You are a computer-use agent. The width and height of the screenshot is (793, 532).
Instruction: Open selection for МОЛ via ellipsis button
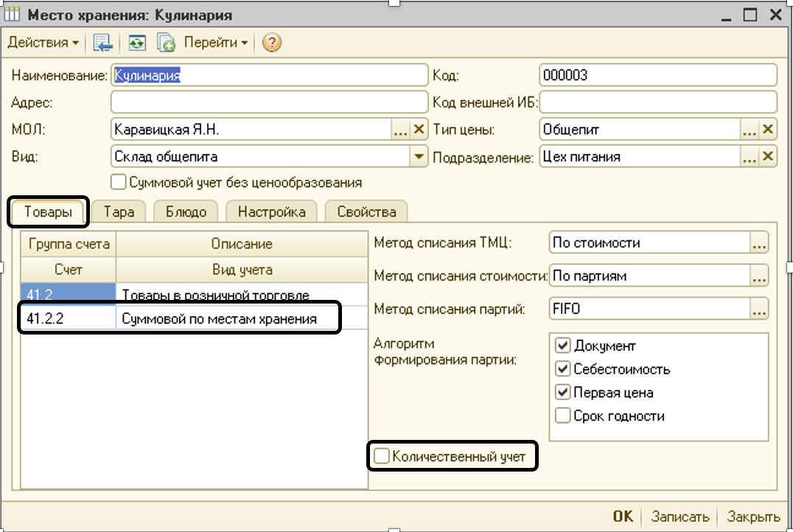pos(400,130)
